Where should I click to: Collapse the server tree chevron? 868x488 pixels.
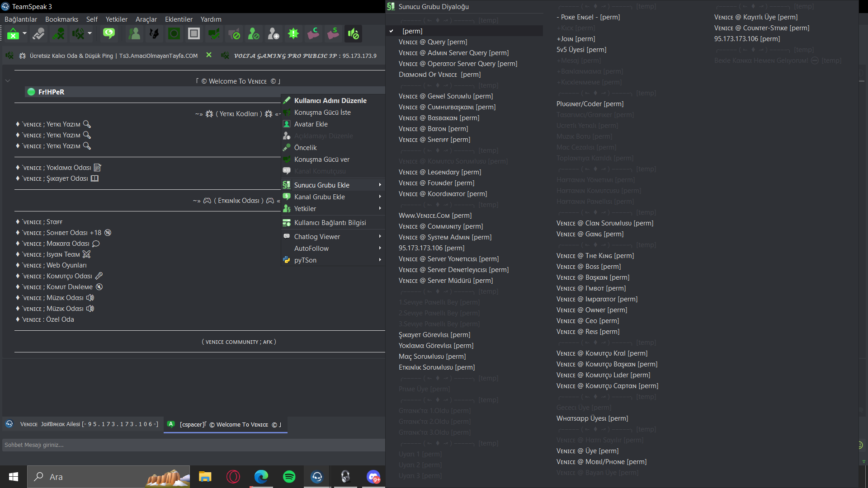(8, 81)
